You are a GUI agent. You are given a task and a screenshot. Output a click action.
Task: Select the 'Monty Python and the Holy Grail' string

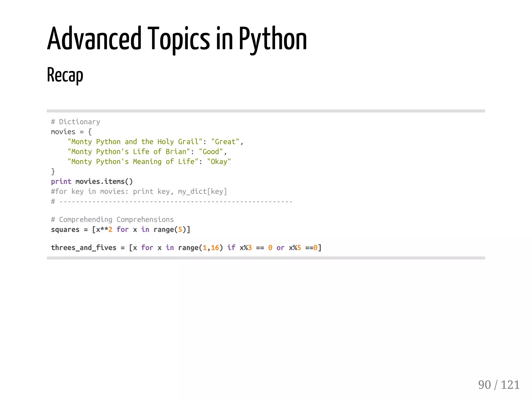tap(135, 142)
